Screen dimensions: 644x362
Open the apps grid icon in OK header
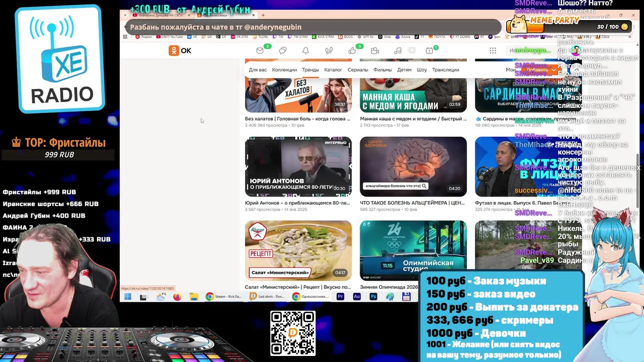(493, 50)
